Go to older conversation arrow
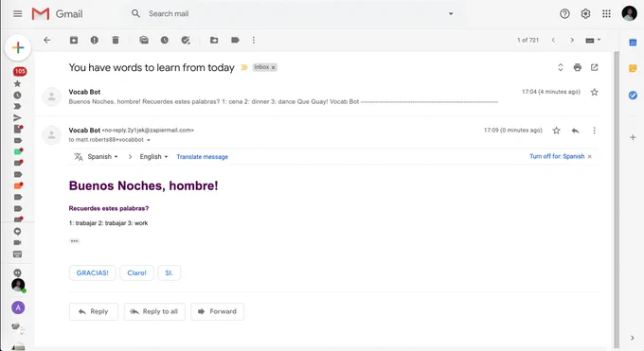644x351 pixels. click(x=572, y=40)
